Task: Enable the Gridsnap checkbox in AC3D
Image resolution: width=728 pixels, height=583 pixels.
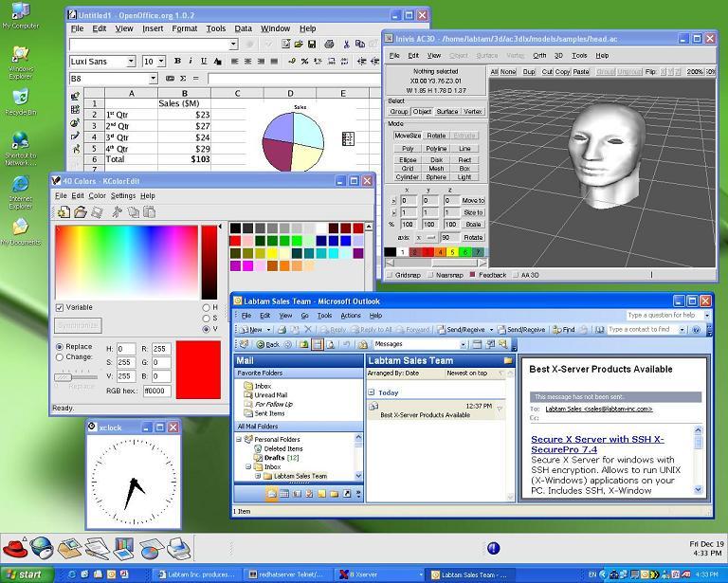Action: (390, 275)
